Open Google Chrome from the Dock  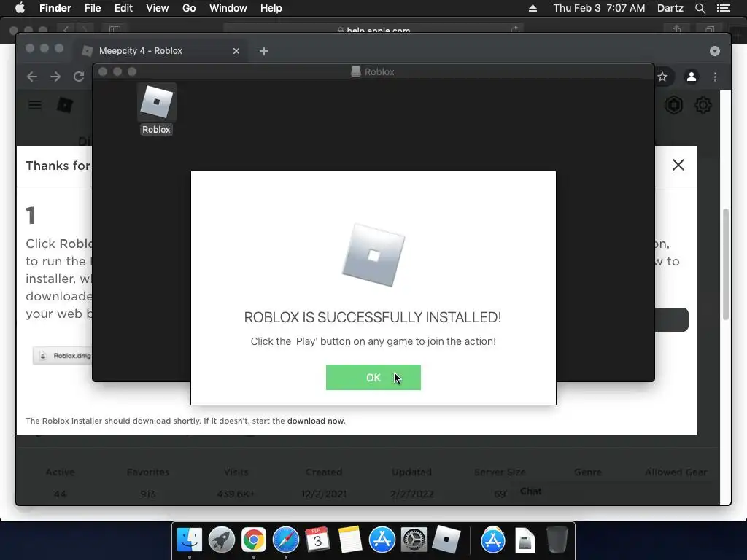click(x=253, y=540)
